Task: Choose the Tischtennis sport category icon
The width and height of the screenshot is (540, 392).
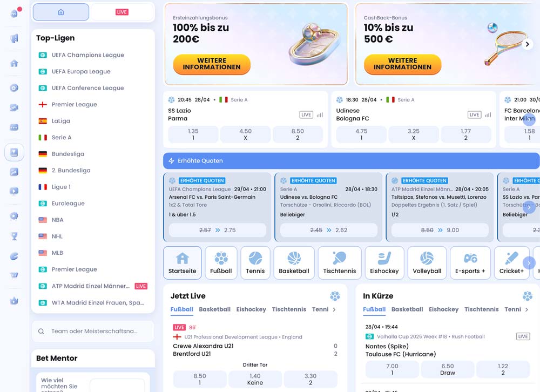Action: tap(340, 263)
